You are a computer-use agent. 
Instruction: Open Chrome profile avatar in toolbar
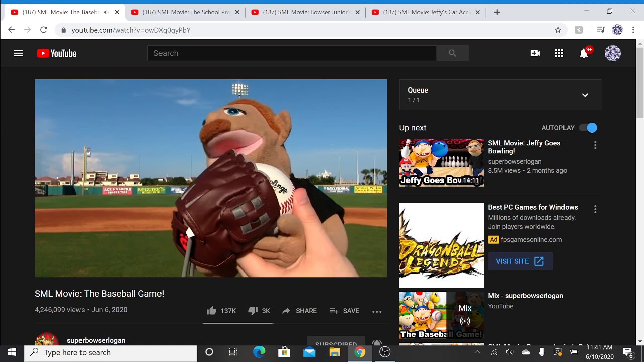click(617, 30)
